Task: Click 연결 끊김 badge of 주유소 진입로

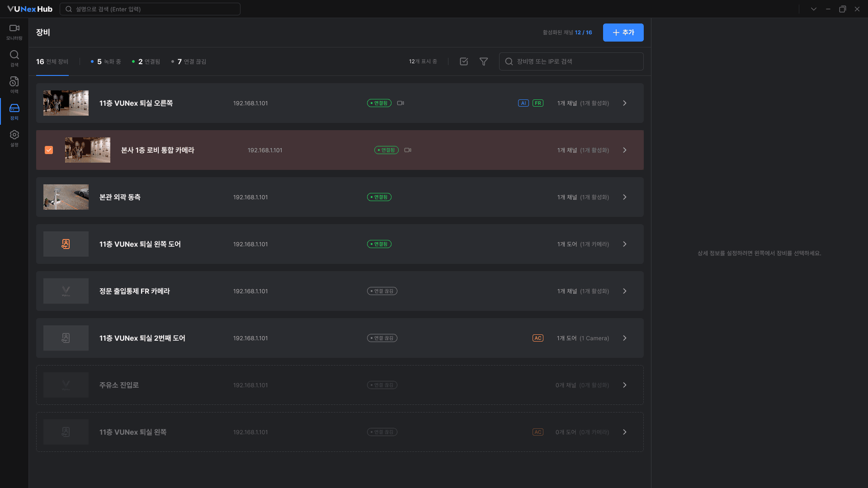Action: (x=382, y=385)
